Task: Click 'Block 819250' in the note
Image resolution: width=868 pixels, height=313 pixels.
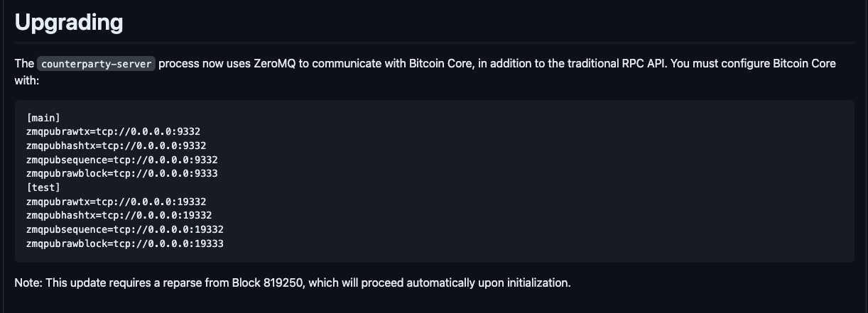Action: pos(268,282)
